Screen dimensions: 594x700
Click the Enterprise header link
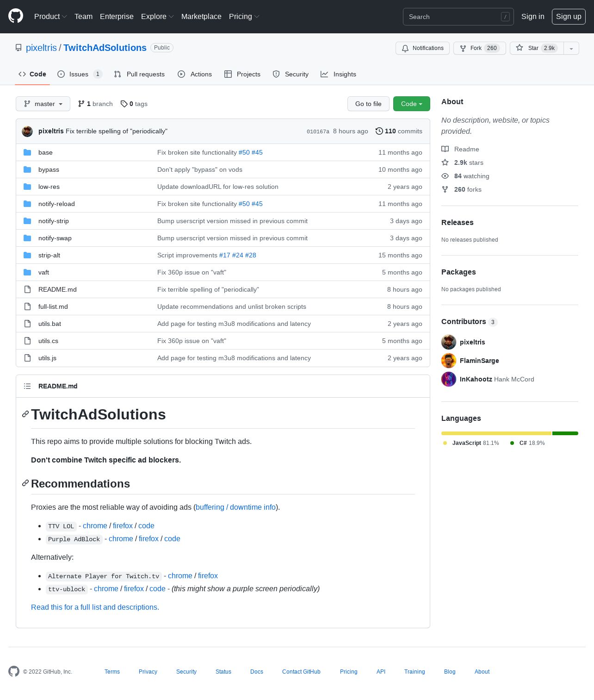point(117,16)
